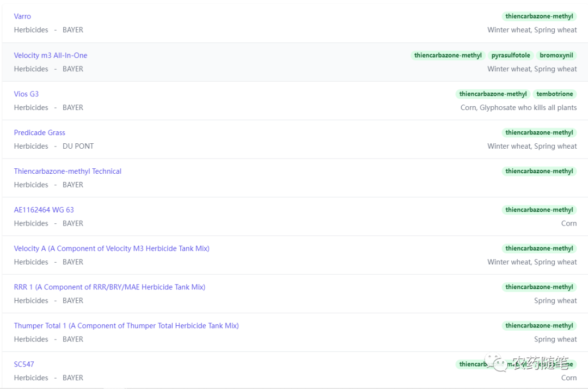Click the tembotrione ingredient tag

click(x=555, y=94)
